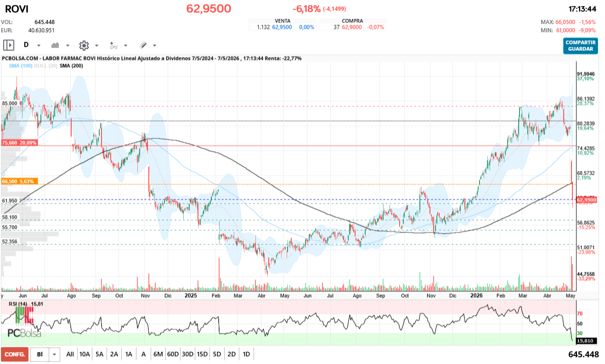This screenshot has height=364, width=605.
Task: Select the 2D time range
Action: click(232, 354)
